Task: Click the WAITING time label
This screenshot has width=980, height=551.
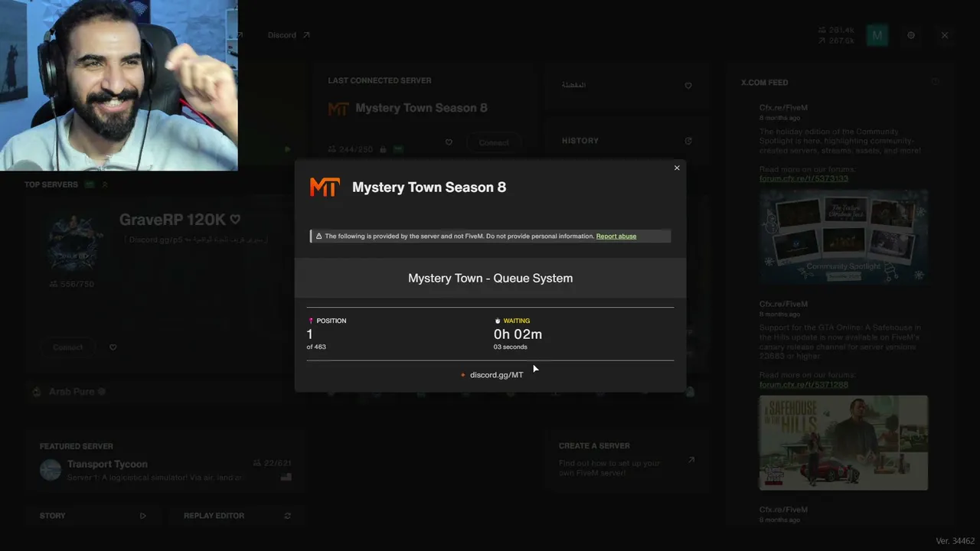Action: [x=517, y=321]
